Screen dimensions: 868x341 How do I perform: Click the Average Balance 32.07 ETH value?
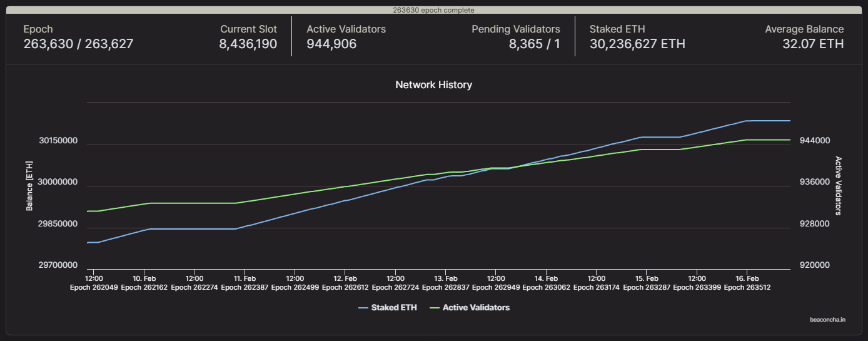(x=812, y=44)
